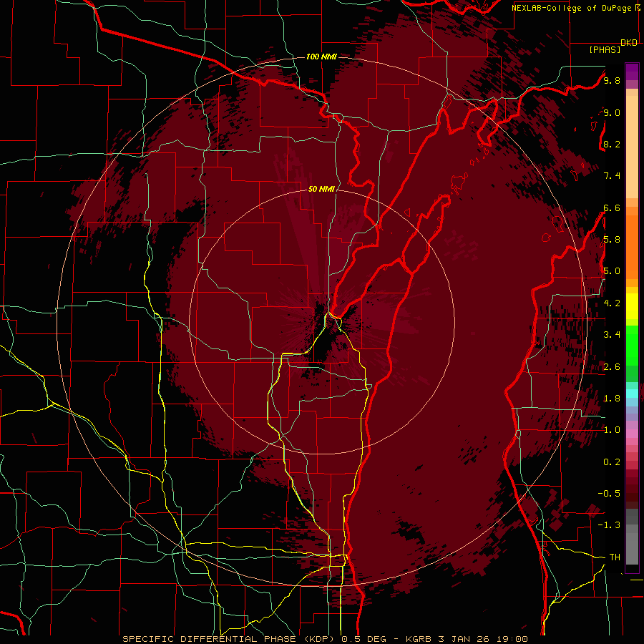Click the DKD text near the legend
The image size is (644, 644).
point(629,43)
